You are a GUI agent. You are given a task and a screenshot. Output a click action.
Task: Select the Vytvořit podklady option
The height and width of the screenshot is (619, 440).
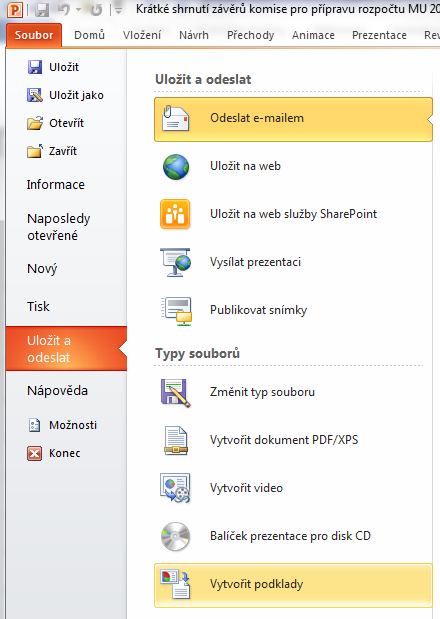[293, 585]
